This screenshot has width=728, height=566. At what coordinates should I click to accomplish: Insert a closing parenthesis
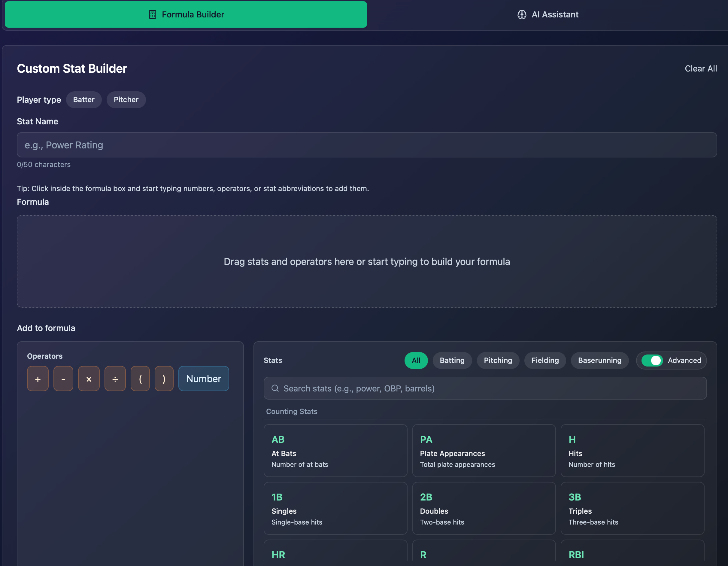[x=164, y=379]
